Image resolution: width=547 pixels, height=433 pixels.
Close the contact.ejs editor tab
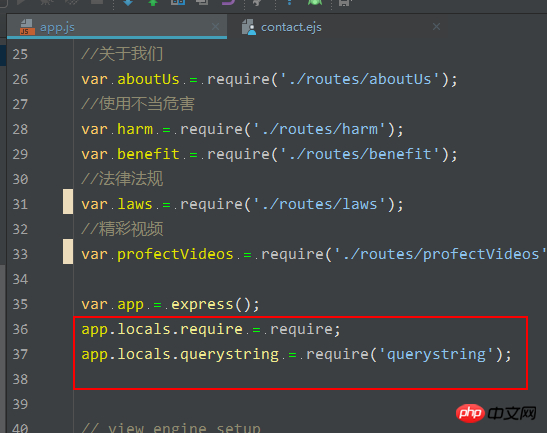click(436, 27)
